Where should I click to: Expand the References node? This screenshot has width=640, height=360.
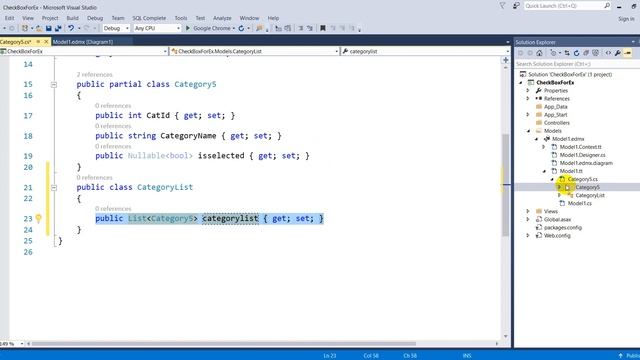coord(528,99)
